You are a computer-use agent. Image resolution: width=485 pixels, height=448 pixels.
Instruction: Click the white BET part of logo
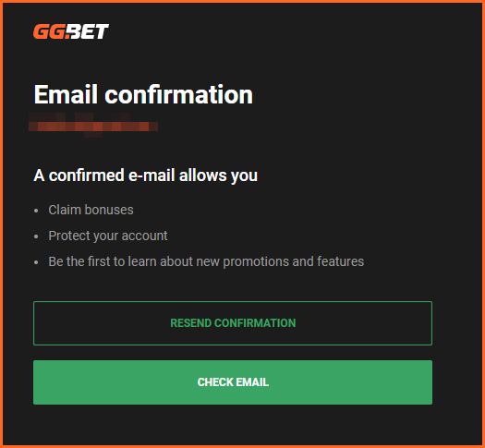pos(88,31)
